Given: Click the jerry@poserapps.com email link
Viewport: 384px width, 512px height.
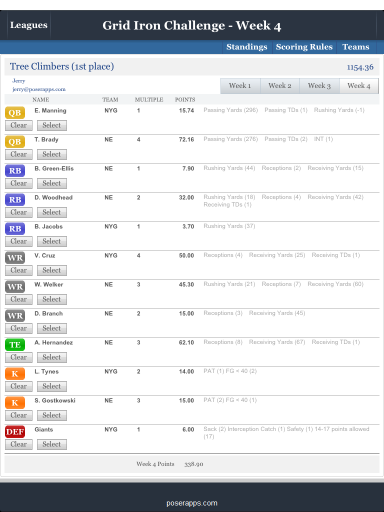Looking at the screenshot, I should tap(39, 89).
